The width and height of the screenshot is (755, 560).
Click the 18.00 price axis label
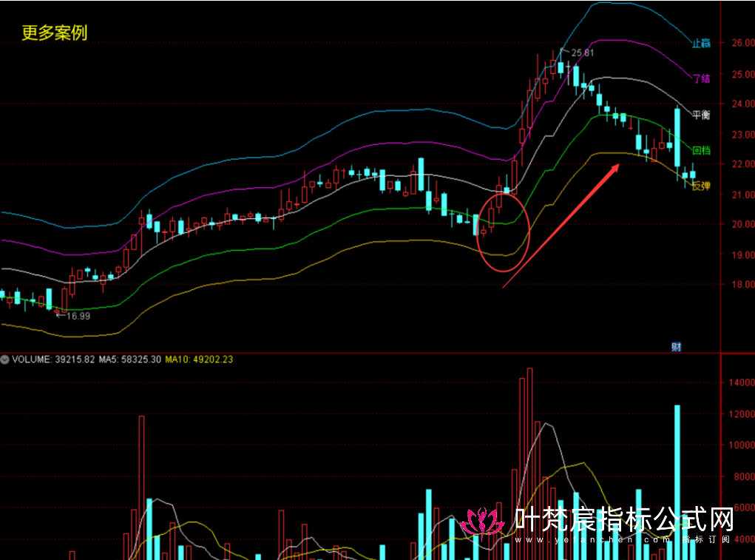[743, 284]
